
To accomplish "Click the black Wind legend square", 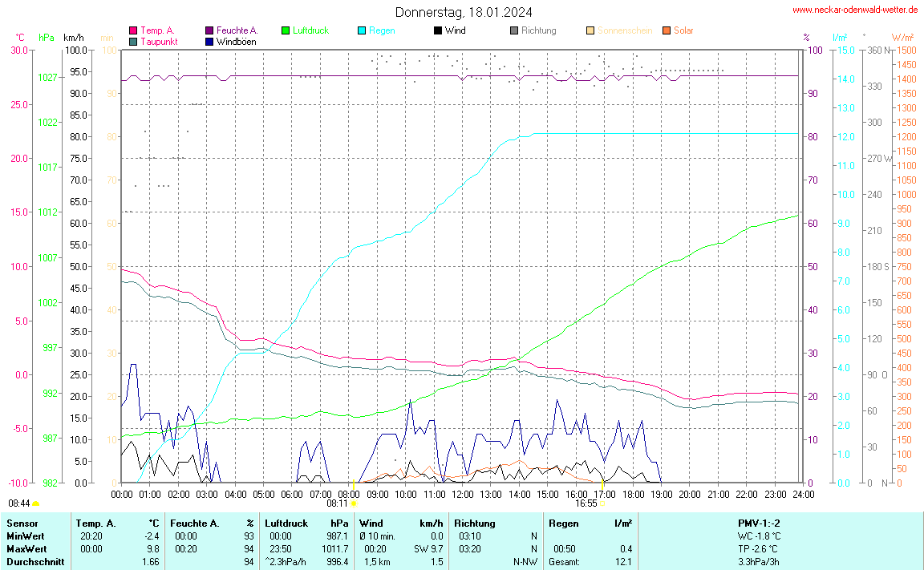I will 437,30.
